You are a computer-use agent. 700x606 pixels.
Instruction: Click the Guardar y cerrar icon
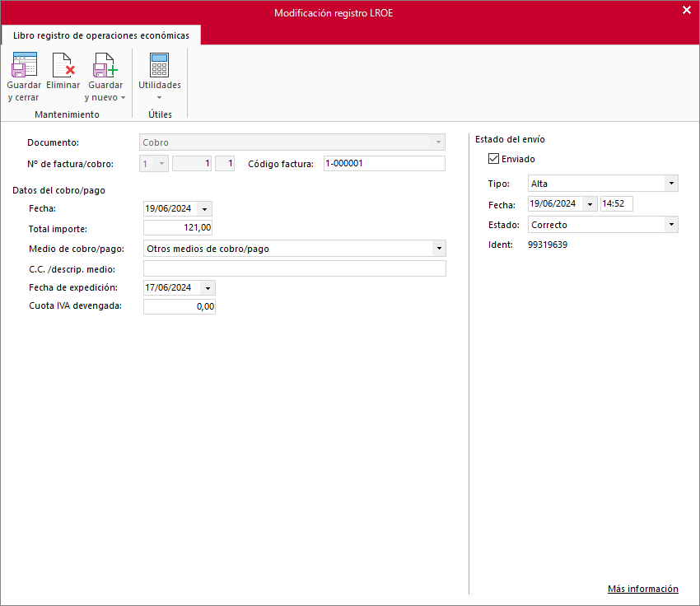(x=24, y=65)
